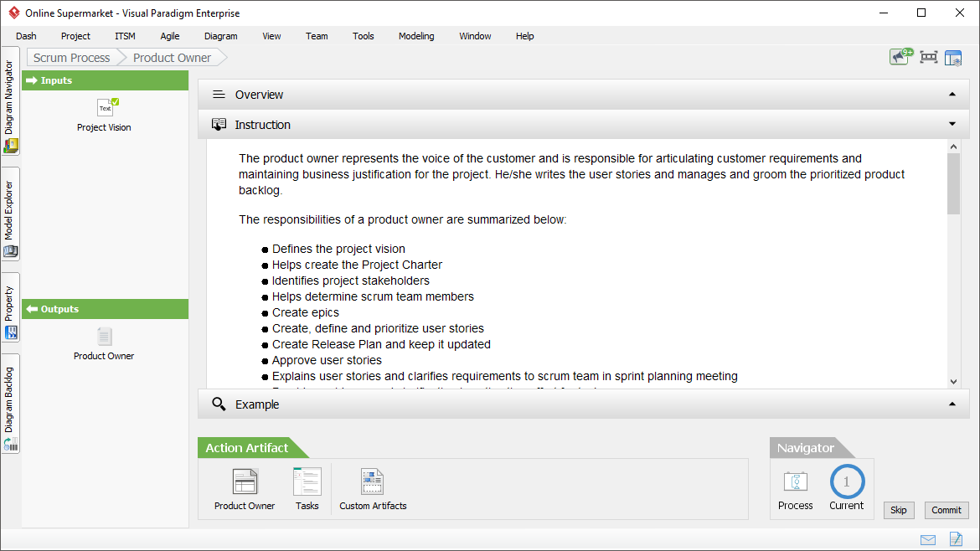Open the notifications megaphone icon
This screenshot has height=551, width=980.
900,57
